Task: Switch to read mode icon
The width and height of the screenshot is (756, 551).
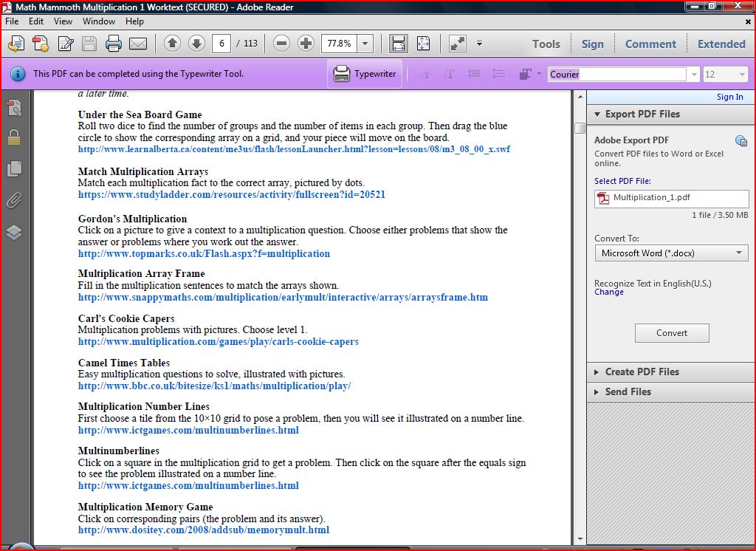Action: pyautogui.click(x=457, y=44)
